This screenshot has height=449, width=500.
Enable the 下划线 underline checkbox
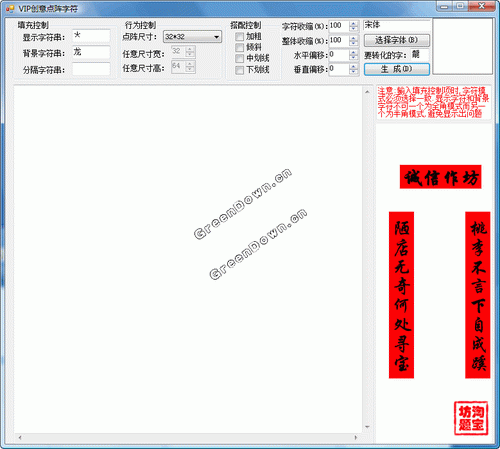pyautogui.click(x=239, y=70)
